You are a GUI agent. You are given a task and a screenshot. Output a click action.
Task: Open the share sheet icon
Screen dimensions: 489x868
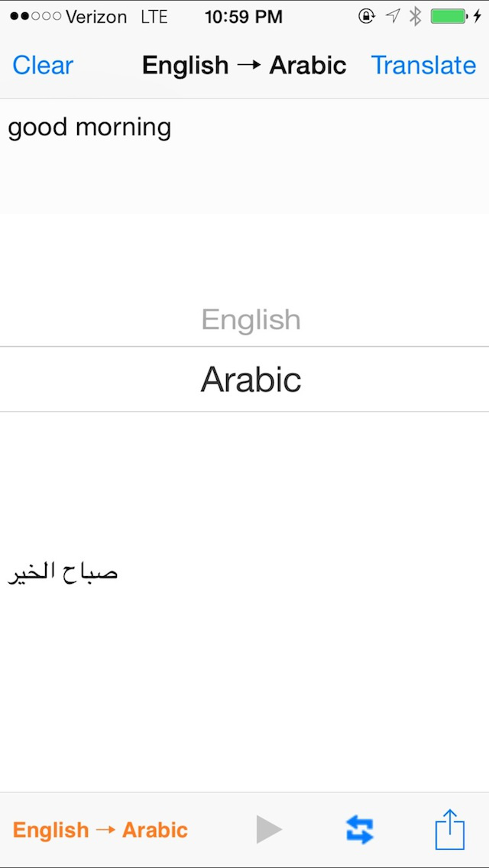pos(450,829)
